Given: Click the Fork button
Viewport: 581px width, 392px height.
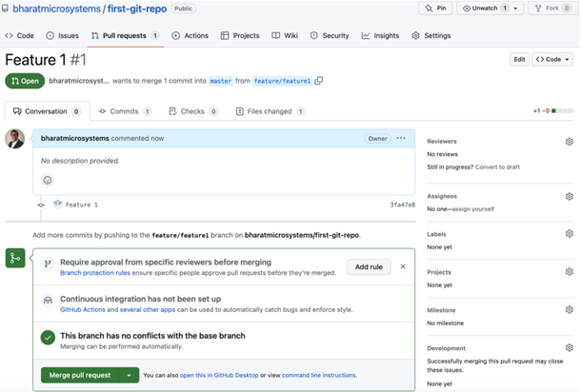Looking at the screenshot, I should 552,9.
